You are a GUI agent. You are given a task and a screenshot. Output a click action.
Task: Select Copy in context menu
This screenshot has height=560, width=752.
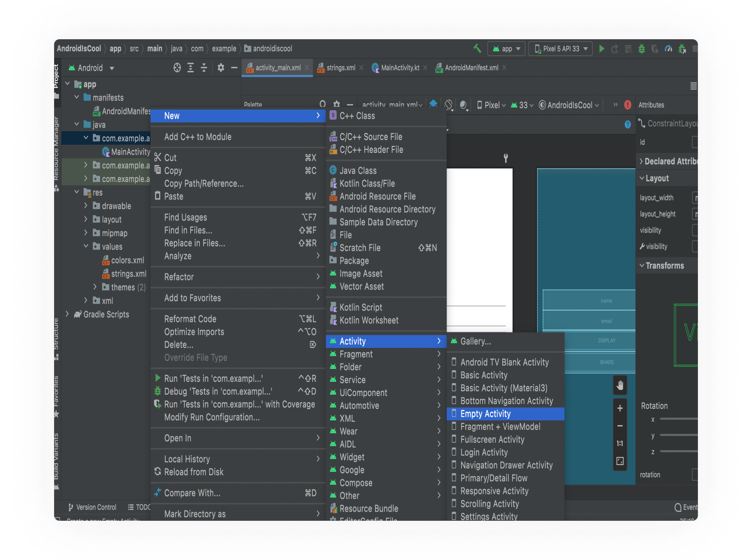(238, 170)
